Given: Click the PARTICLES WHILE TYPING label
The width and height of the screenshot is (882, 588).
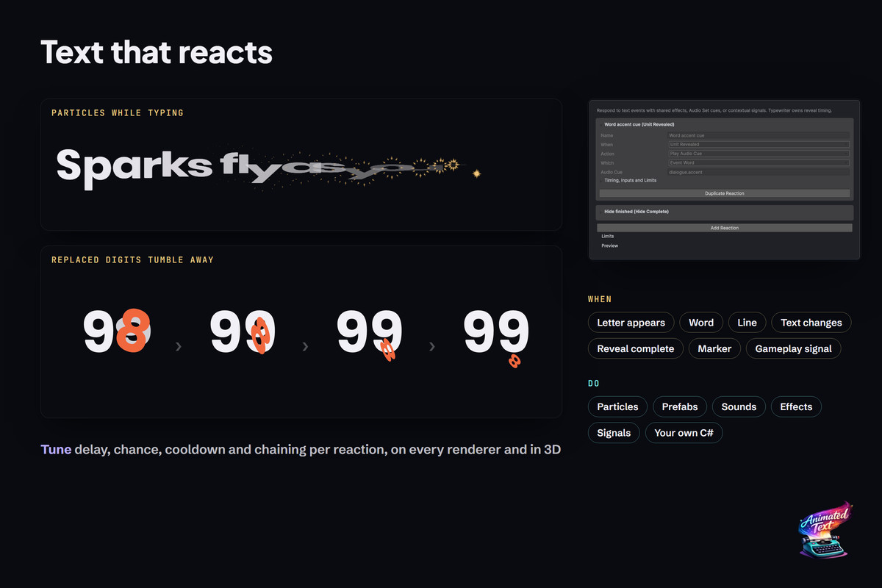Looking at the screenshot, I should pos(118,113).
